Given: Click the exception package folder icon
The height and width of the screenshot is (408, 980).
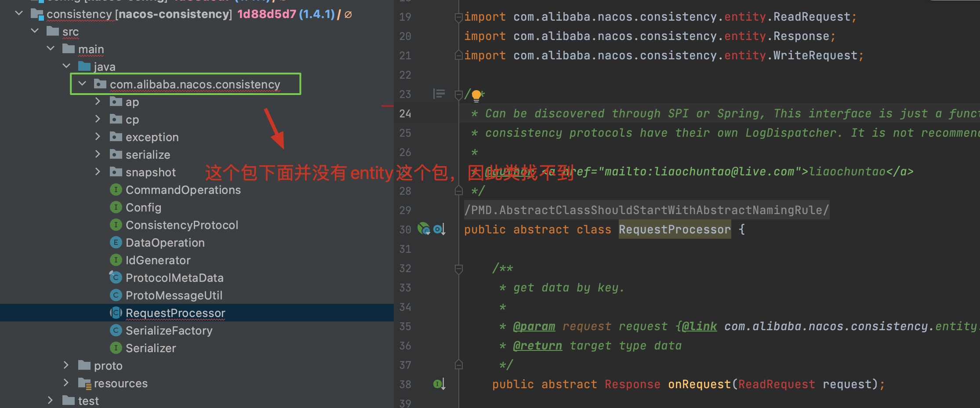Looking at the screenshot, I should coord(116,136).
